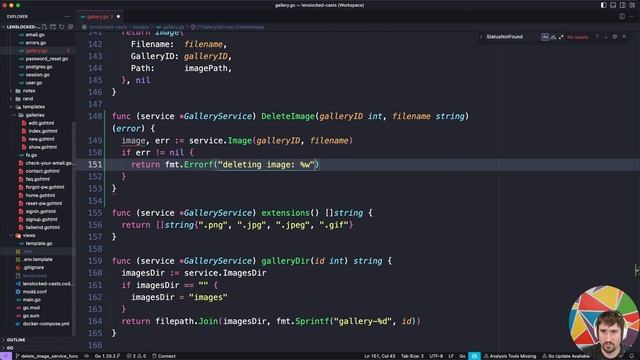Open show.gohtml template

pyautogui.click(x=42, y=147)
